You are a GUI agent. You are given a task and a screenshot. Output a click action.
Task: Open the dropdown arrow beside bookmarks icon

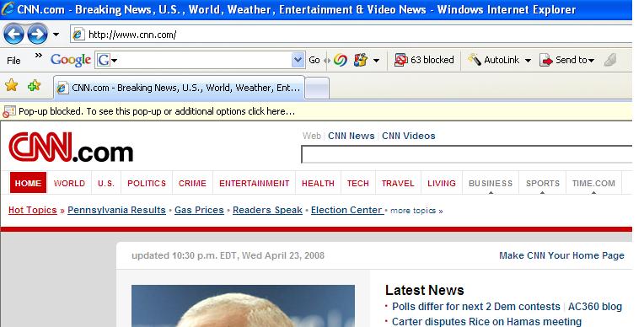[376, 61]
